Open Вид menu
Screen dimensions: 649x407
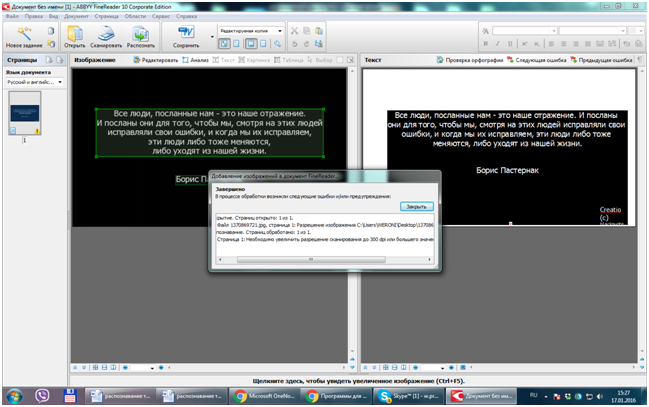tap(53, 16)
